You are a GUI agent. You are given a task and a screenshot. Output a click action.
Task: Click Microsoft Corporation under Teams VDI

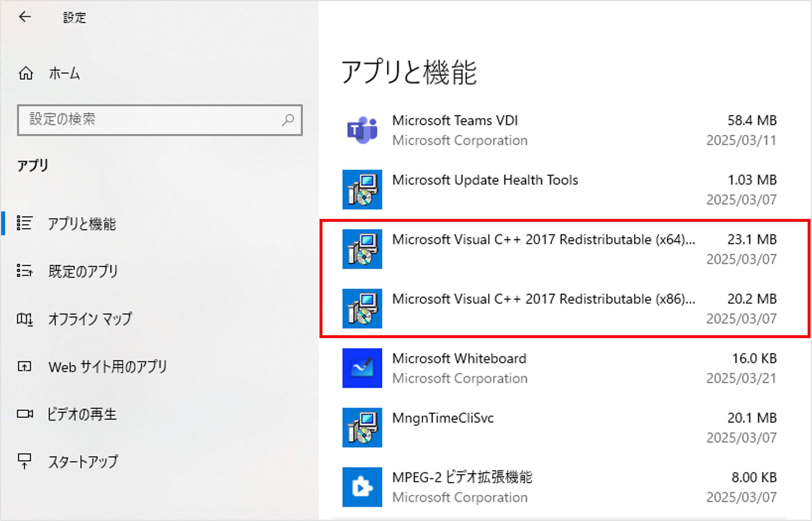click(460, 140)
